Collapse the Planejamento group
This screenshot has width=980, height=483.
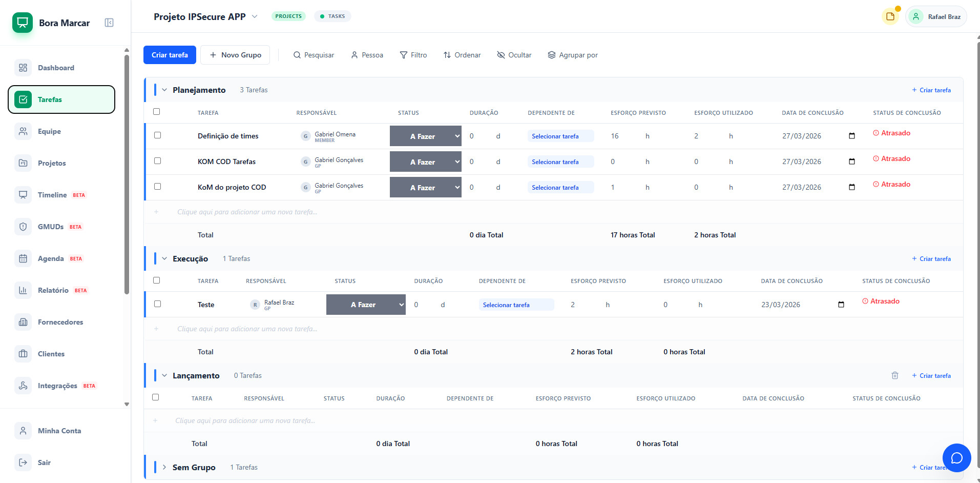(164, 90)
